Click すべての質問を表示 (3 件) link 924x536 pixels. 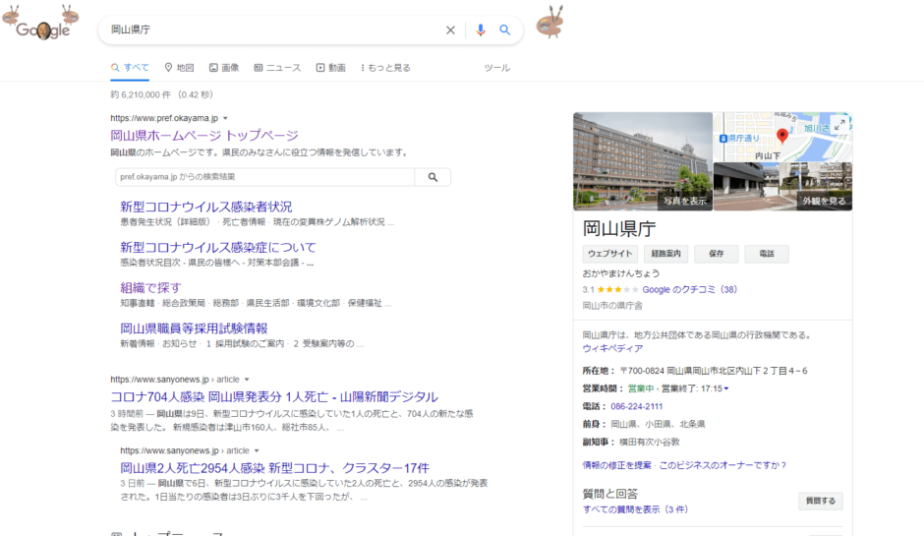pyautogui.click(x=635, y=509)
